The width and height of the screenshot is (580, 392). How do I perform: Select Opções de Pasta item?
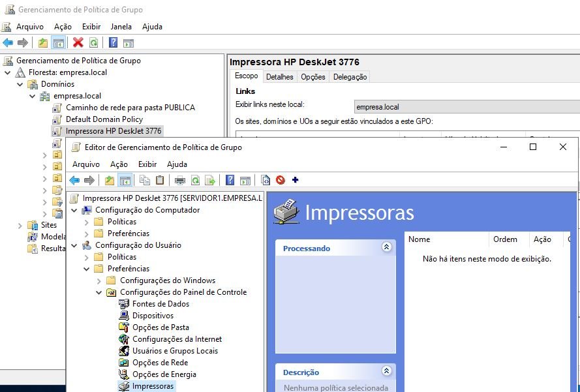(160, 327)
